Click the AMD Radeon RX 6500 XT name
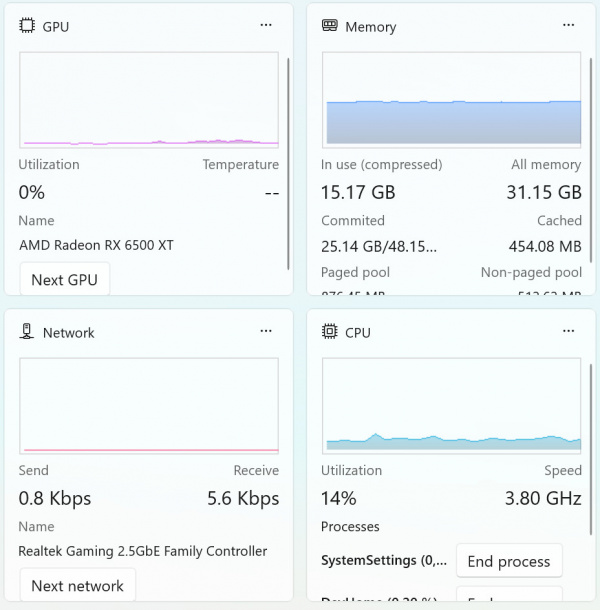Image resolution: width=600 pixels, height=610 pixels. point(96,245)
